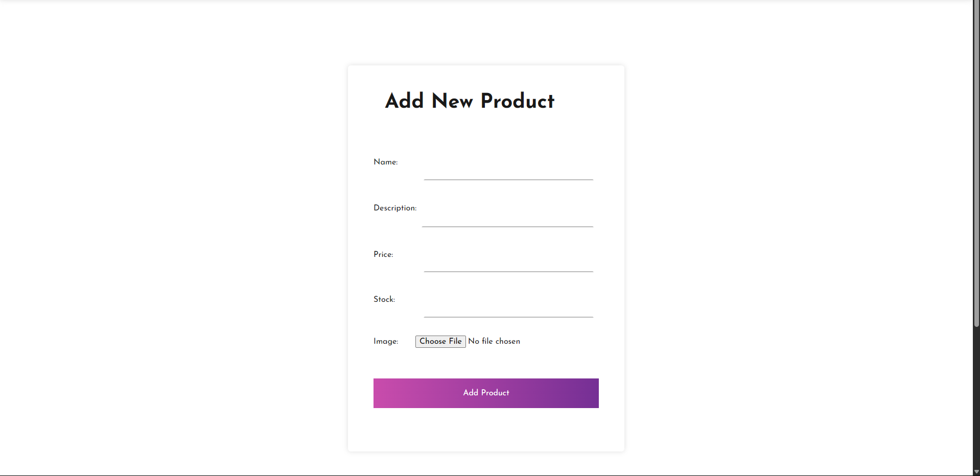The width and height of the screenshot is (980, 476).
Task: Click the "Name:" label
Action: [x=385, y=162]
